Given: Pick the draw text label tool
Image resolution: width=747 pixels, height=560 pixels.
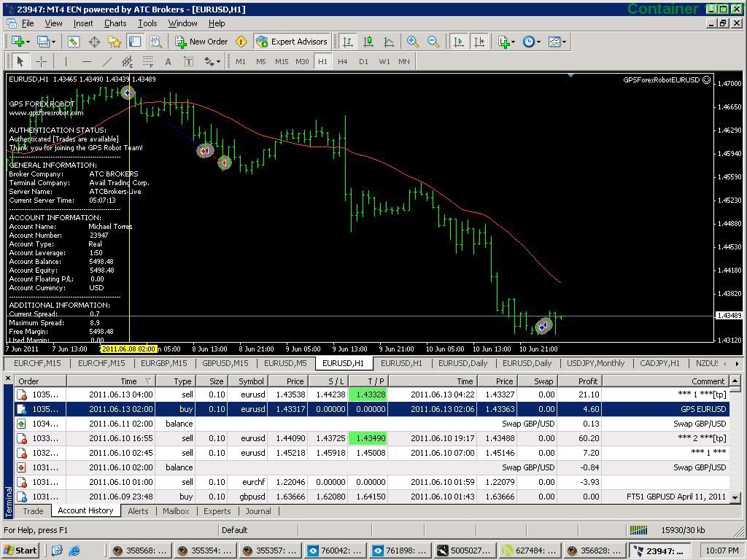Looking at the screenshot, I should (168, 62).
